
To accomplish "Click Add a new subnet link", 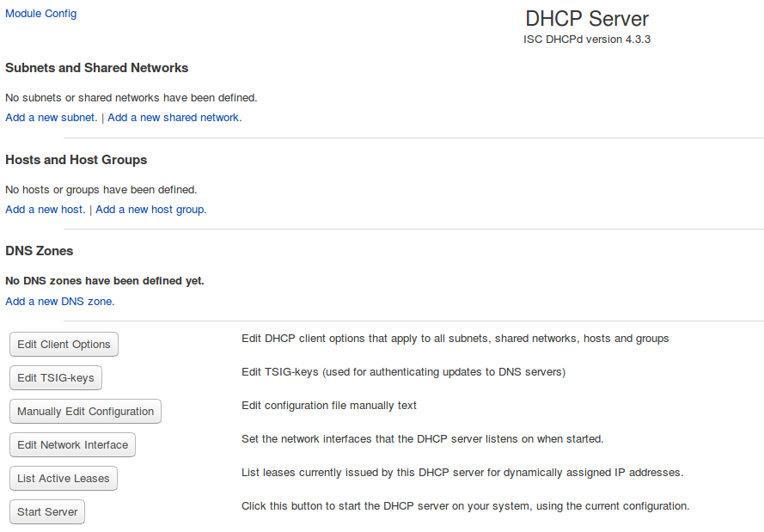I will (x=52, y=118).
